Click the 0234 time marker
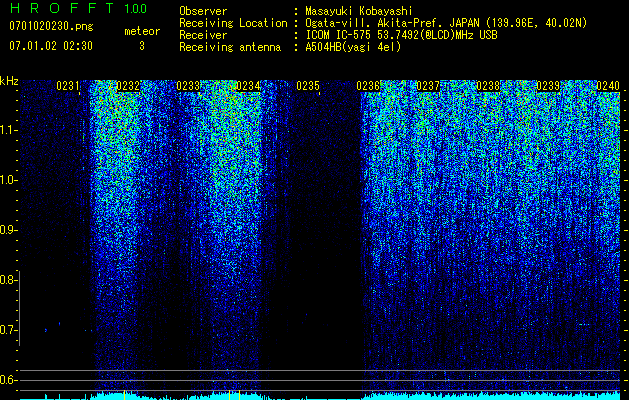Image resolution: width=629 pixels, height=400 pixels. [x=248, y=86]
